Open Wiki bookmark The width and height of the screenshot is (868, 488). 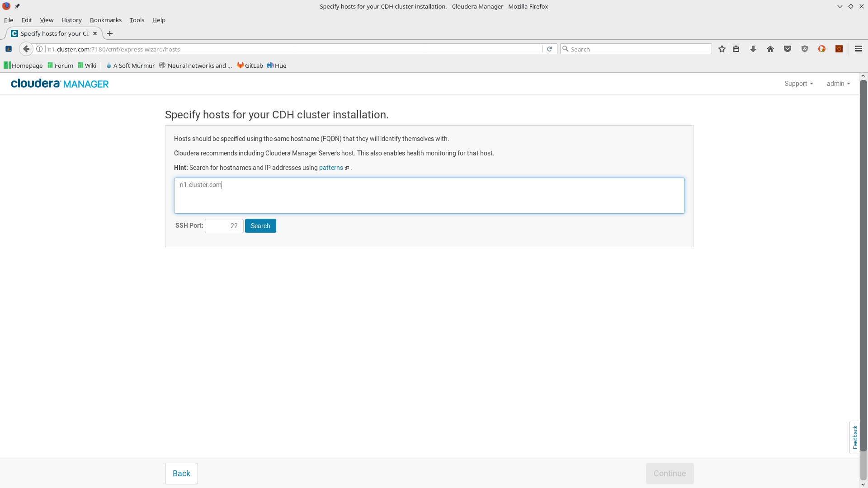(x=87, y=66)
